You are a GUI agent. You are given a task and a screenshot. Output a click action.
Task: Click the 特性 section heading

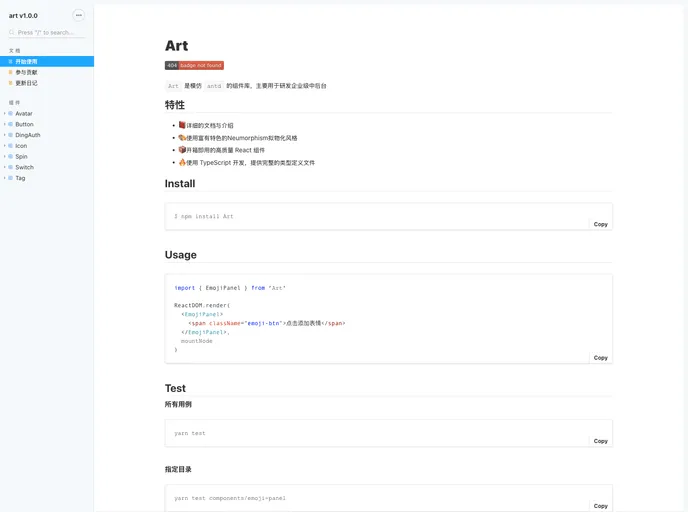tap(175, 105)
